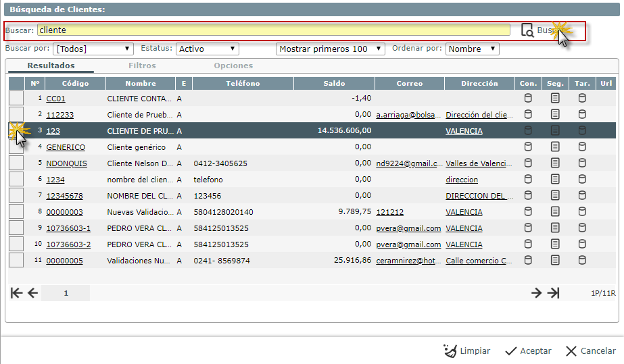
Task: Go to previous page arrow
Action: (32, 293)
